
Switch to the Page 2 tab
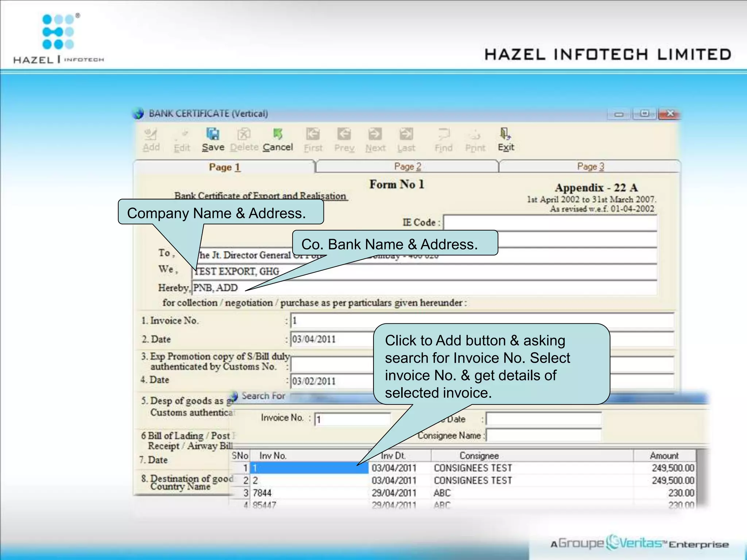407,167
